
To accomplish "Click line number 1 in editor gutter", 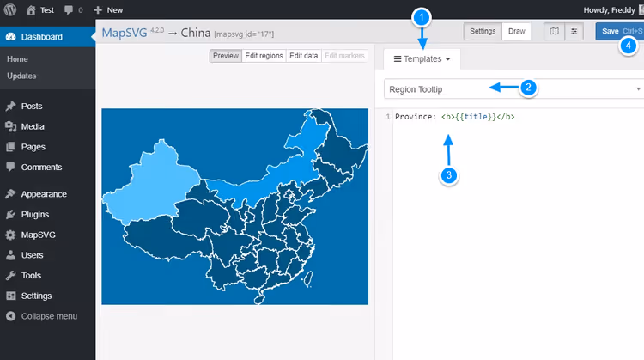I will (x=388, y=117).
